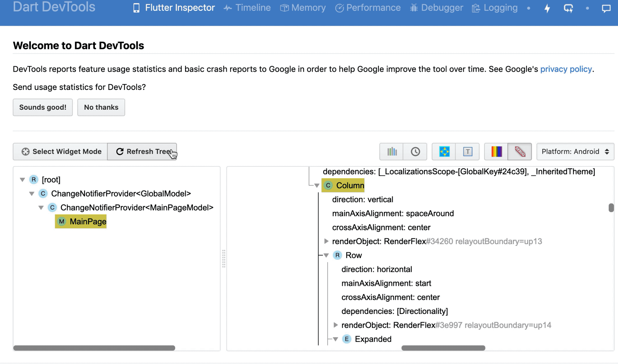Select the highlighted Column widget row

pos(343,185)
